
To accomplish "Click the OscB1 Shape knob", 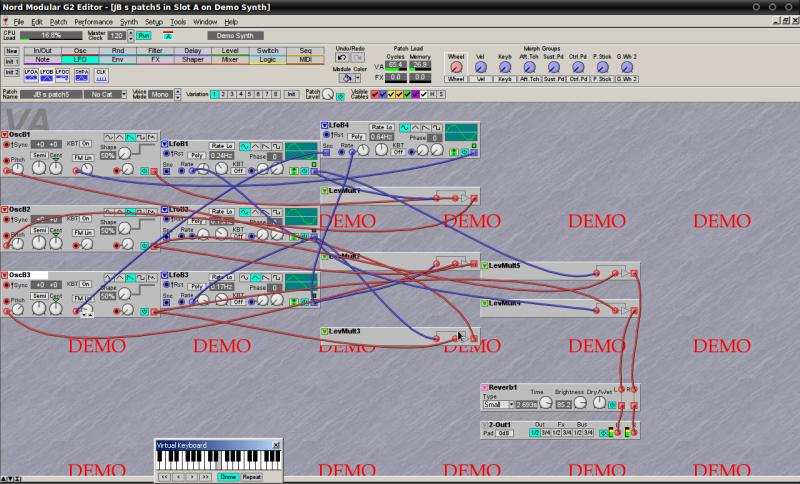I will (x=124, y=153).
